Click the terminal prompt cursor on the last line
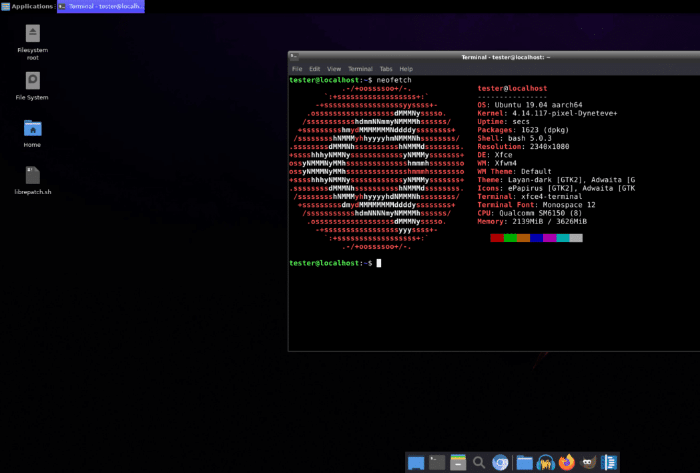The image size is (700, 473). (379, 263)
